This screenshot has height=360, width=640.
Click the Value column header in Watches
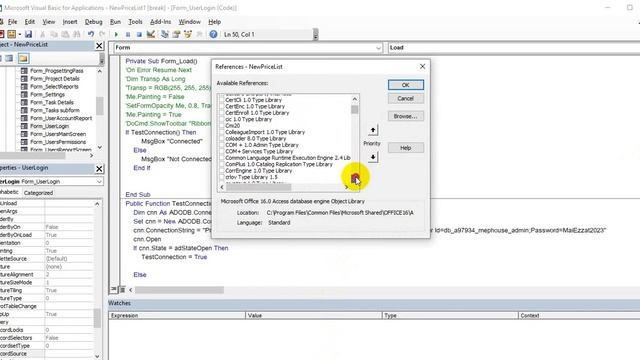[313, 316]
